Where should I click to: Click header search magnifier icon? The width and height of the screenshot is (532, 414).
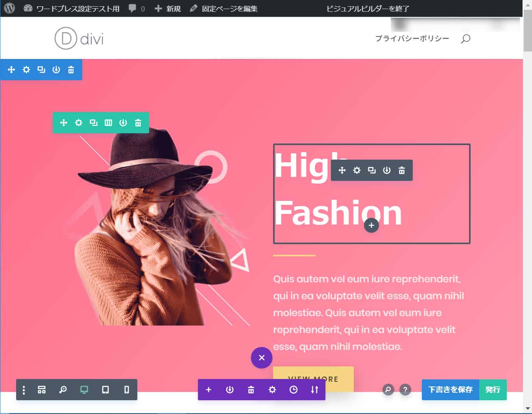coord(465,39)
